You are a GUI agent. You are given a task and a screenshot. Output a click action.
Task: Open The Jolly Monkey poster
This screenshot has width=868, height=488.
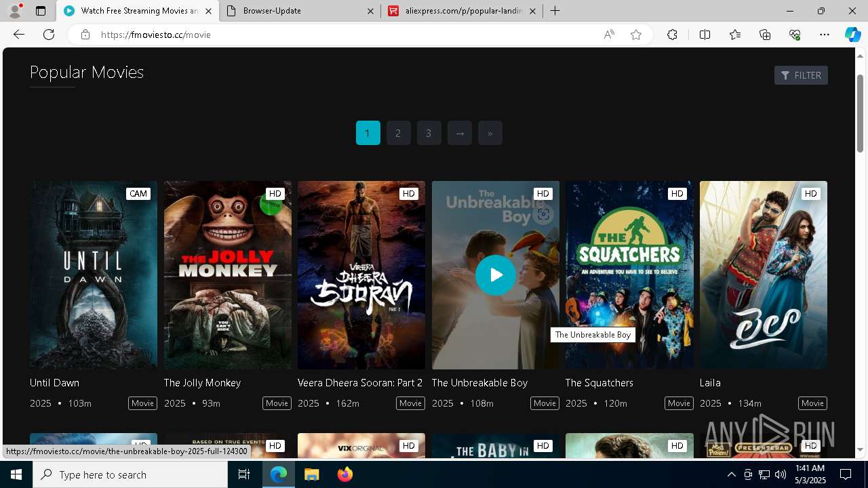point(228,274)
